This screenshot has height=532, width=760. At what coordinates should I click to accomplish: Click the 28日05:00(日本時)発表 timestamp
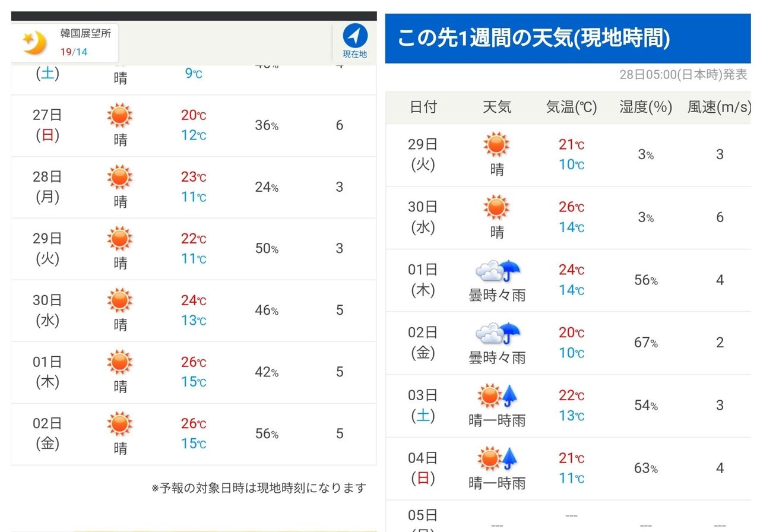coord(683,75)
